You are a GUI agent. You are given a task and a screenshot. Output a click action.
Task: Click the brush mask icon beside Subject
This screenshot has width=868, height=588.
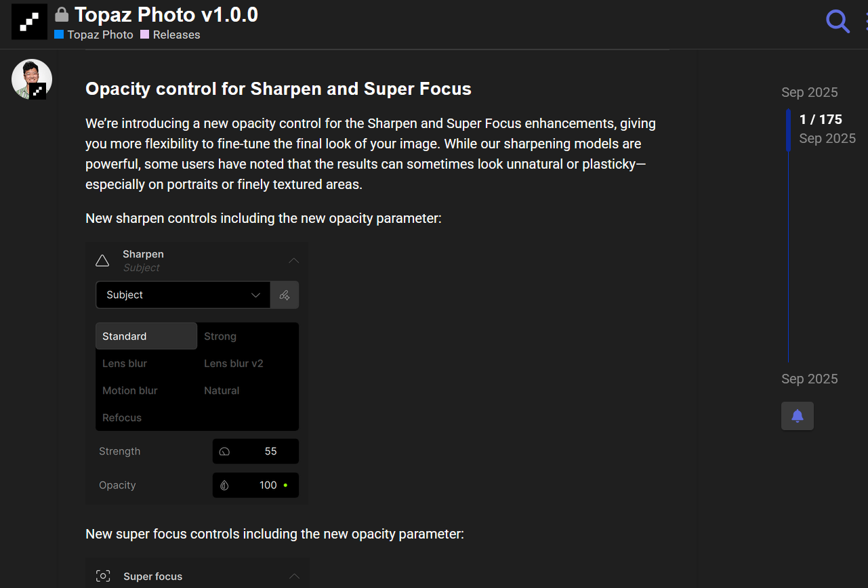point(285,295)
